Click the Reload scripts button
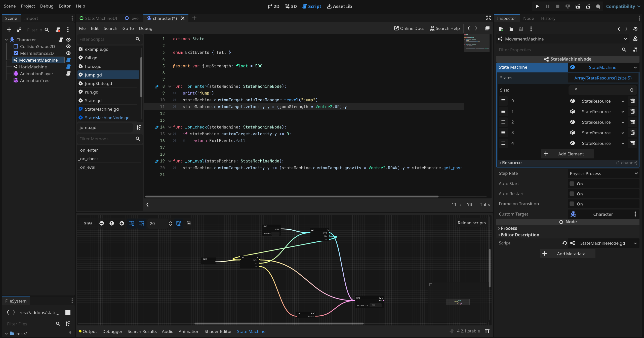 pos(471,223)
